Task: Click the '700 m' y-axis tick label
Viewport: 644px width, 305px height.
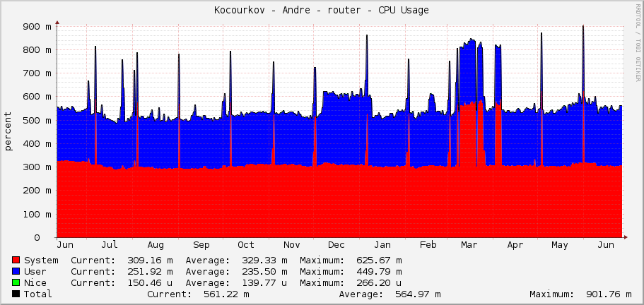Action: point(37,73)
